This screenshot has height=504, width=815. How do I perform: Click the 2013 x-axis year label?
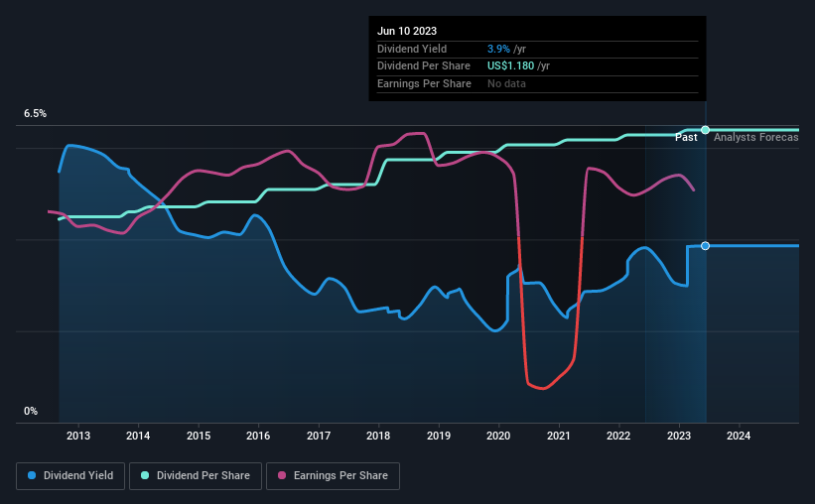tap(78, 436)
